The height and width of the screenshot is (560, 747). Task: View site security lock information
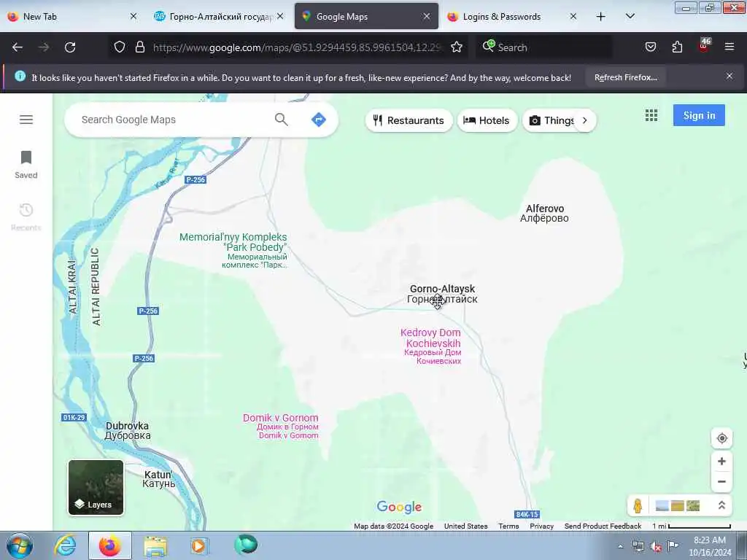tap(139, 47)
